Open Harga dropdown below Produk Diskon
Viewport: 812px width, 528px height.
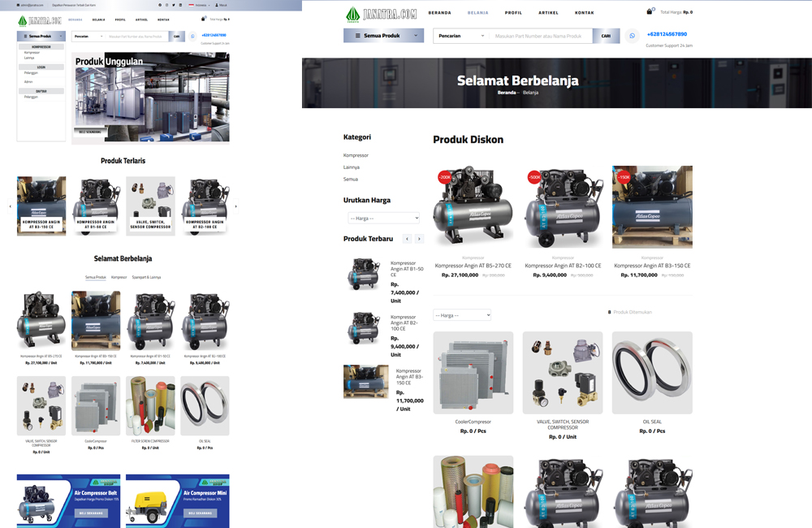pyautogui.click(x=462, y=315)
